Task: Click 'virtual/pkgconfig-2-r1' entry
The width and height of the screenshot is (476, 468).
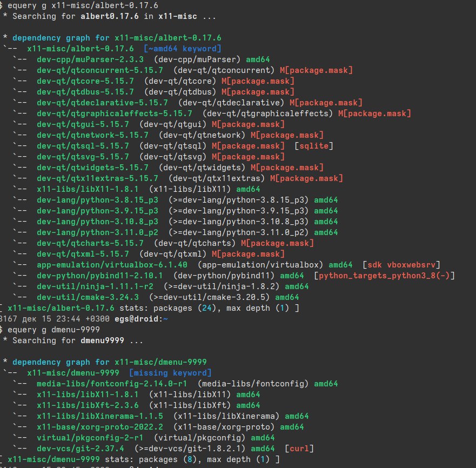Action: [x=90, y=438]
